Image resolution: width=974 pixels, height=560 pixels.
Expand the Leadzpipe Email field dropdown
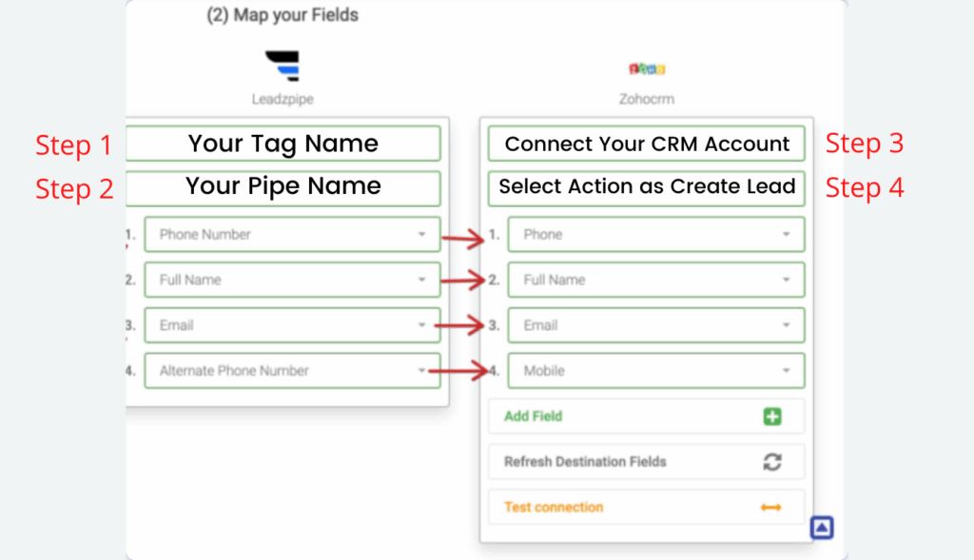coord(292,325)
